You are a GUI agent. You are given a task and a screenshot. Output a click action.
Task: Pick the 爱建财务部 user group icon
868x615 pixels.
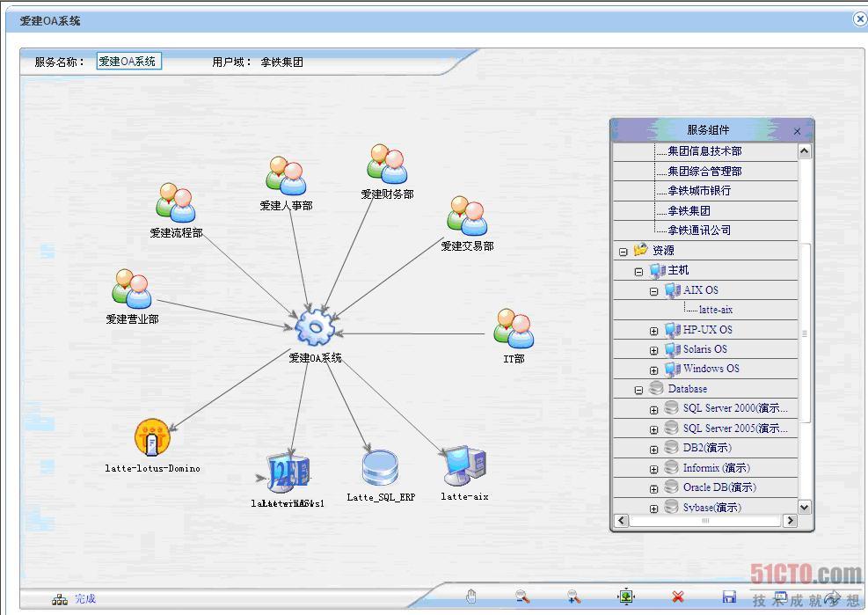click(x=387, y=164)
